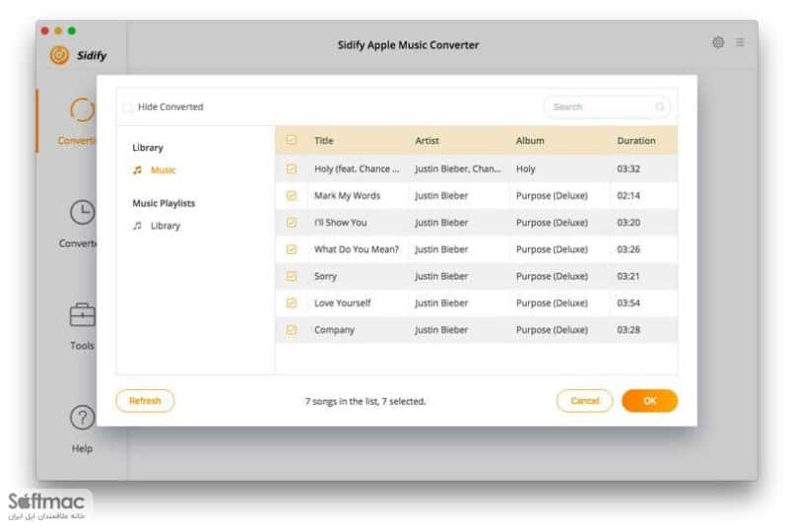Uncheck the Sorry song checkbox

292,276
